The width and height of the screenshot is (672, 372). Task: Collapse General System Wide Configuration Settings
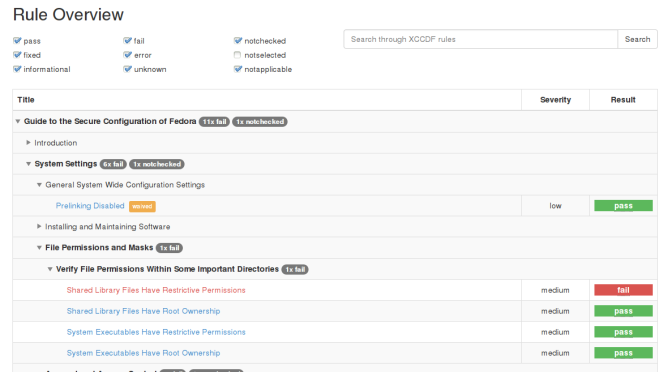pyautogui.click(x=39, y=185)
